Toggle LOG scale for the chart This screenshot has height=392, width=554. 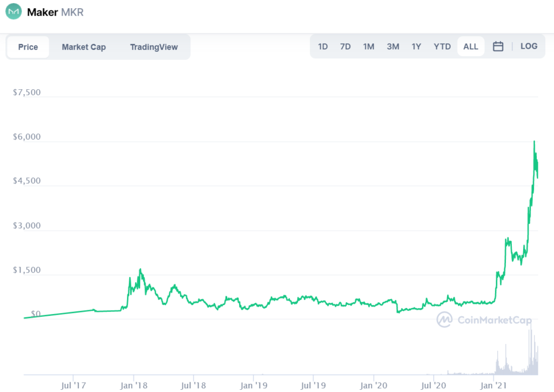(529, 46)
